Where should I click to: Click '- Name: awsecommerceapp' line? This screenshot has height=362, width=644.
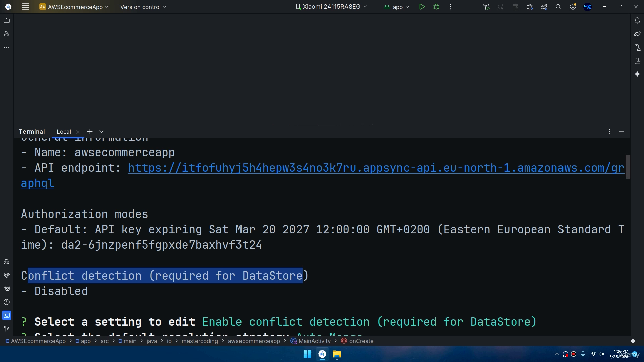pyautogui.click(x=98, y=153)
